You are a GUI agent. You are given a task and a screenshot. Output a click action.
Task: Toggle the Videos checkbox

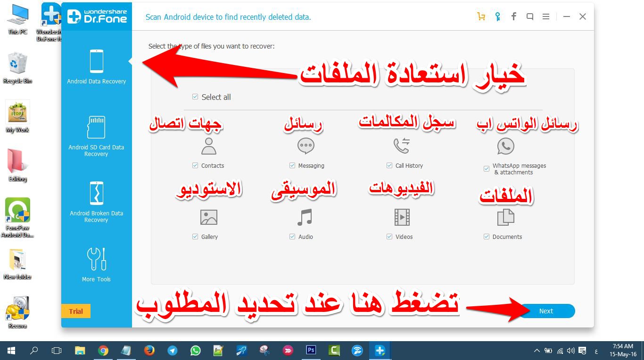pos(389,237)
